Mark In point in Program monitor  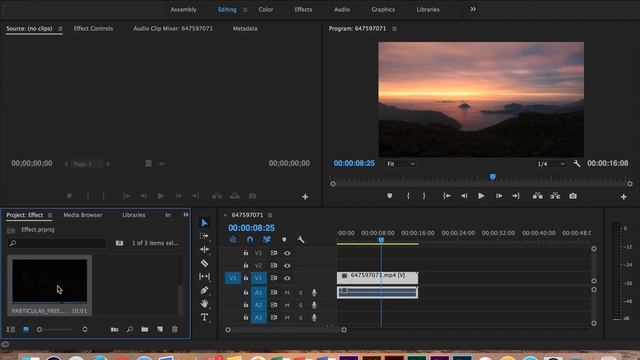[x=408, y=196]
